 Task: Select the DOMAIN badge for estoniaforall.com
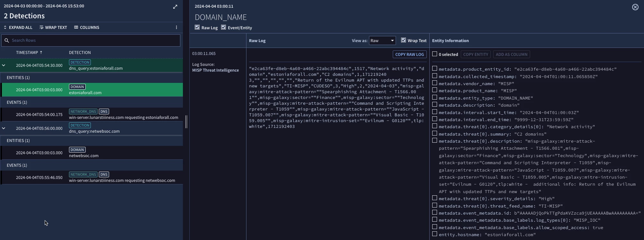pos(77,87)
